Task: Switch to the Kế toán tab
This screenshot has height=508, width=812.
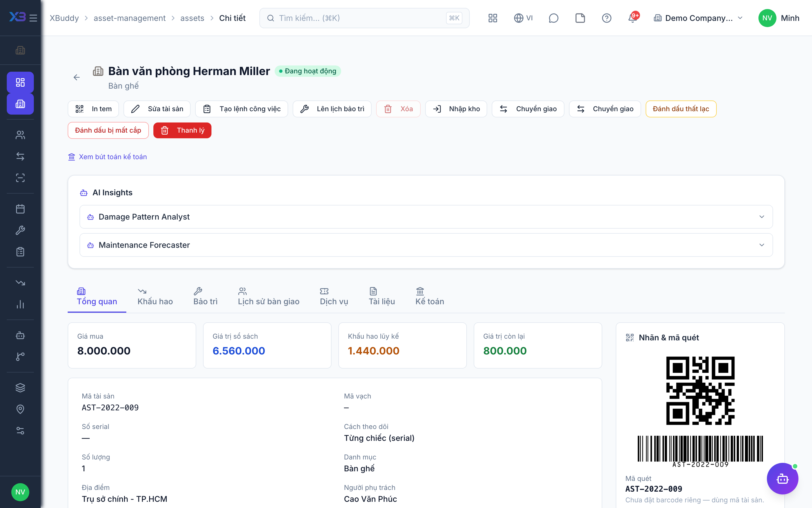Action: point(429,297)
